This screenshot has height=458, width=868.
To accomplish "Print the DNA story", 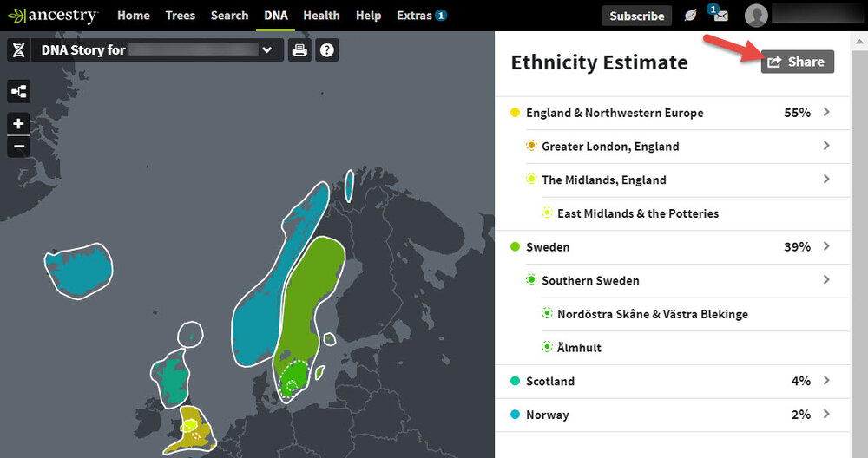I will pyautogui.click(x=299, y=50).
